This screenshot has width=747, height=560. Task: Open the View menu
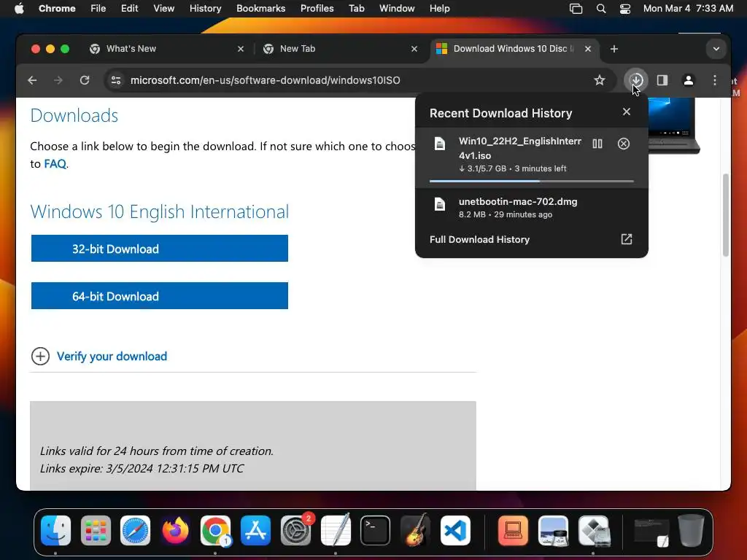click(x=164, y=9)
